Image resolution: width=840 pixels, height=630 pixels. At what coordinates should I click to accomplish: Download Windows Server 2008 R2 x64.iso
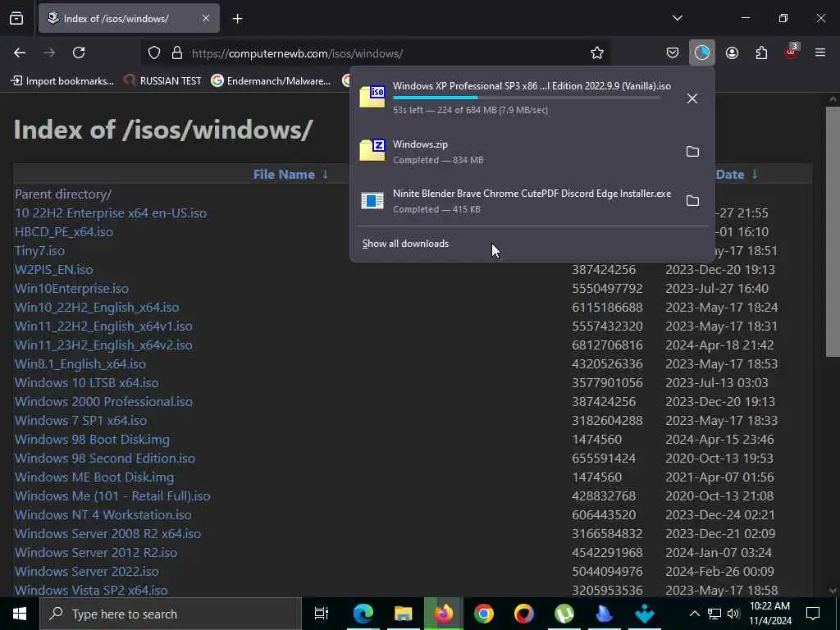pyautogui.click(x=107, y=533)
